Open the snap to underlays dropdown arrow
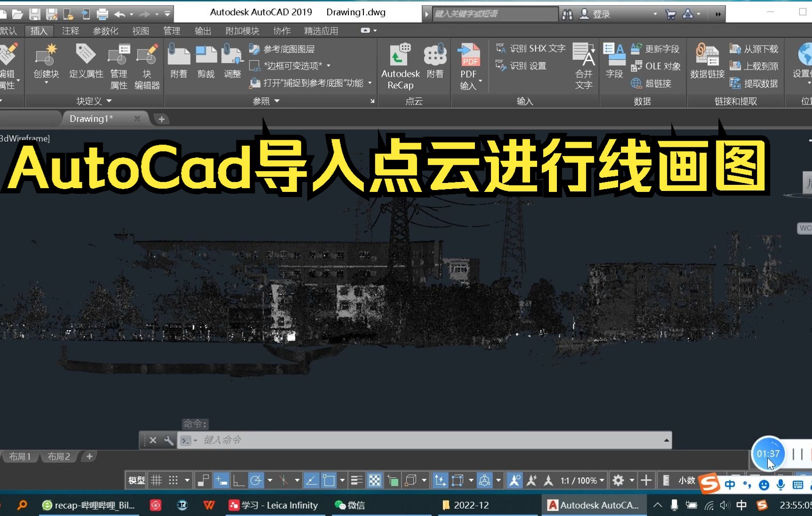The height and width of the screenshot is (516, 812). point(370,83)
